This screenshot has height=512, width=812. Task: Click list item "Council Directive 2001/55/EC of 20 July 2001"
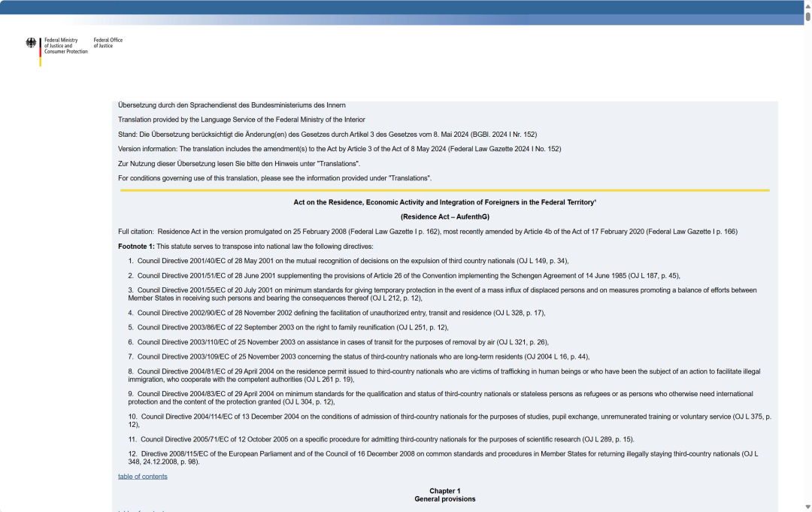click(442, 294)
